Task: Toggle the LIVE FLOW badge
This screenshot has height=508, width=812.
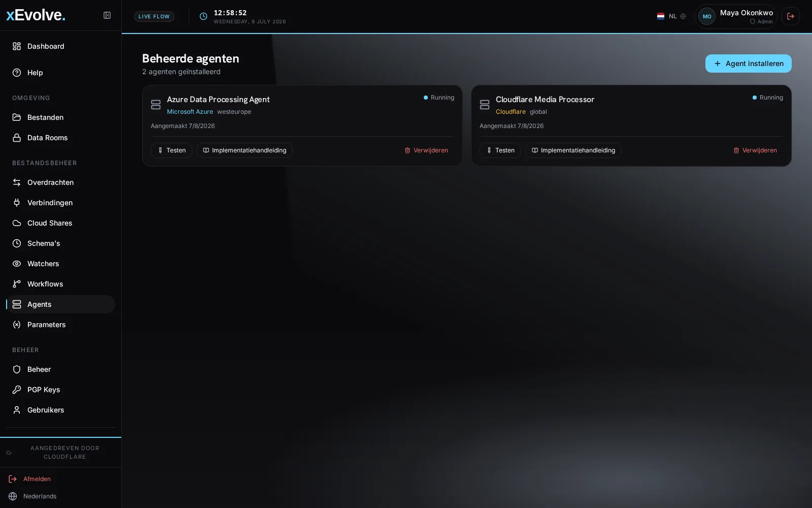Action: click(154, 16)
